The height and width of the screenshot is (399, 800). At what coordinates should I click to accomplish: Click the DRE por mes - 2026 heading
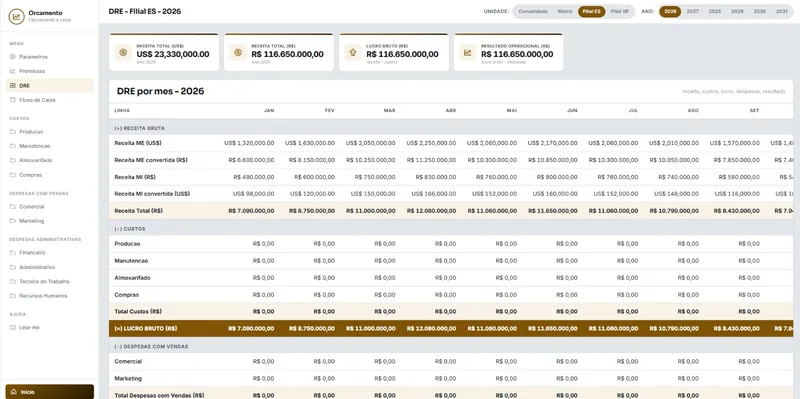tap(161, 91)
